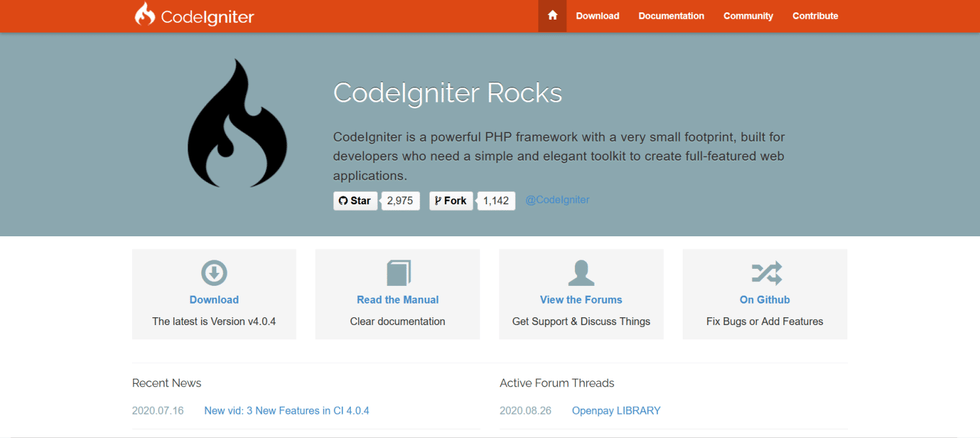Select the home icon in the navigation bar
Viewport: 980px width, 438px height.
tap(552, 15)
